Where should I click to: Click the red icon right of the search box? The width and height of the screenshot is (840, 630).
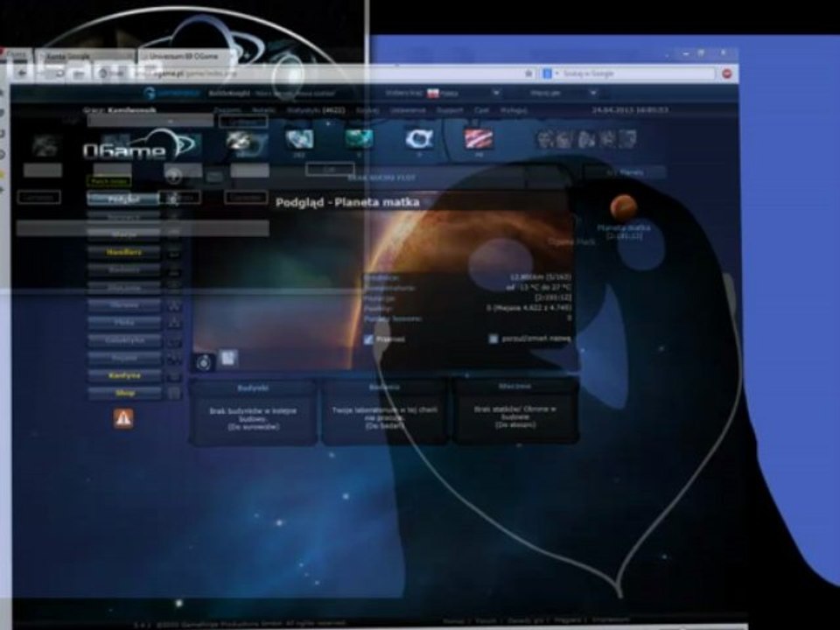(726, 73)
